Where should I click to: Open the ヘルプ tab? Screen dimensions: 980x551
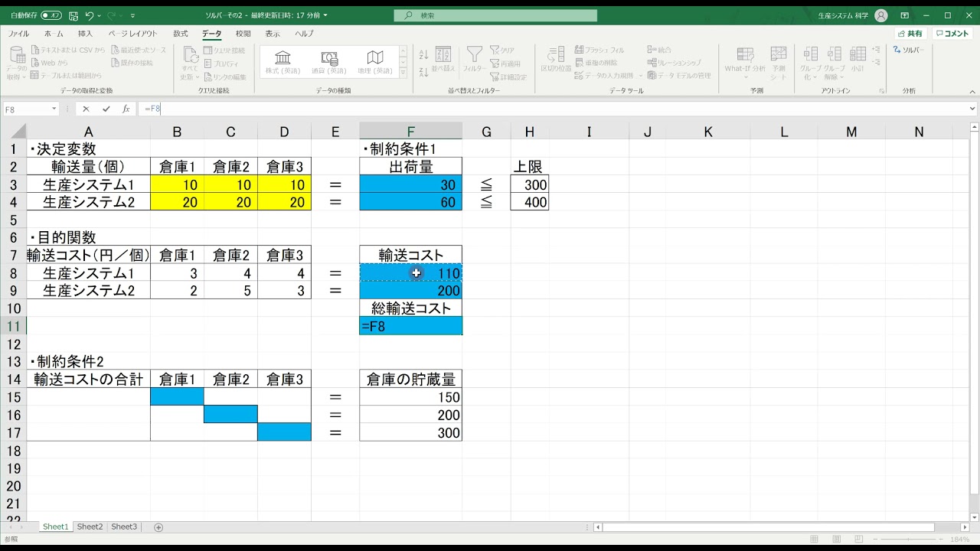click(304, 34)
